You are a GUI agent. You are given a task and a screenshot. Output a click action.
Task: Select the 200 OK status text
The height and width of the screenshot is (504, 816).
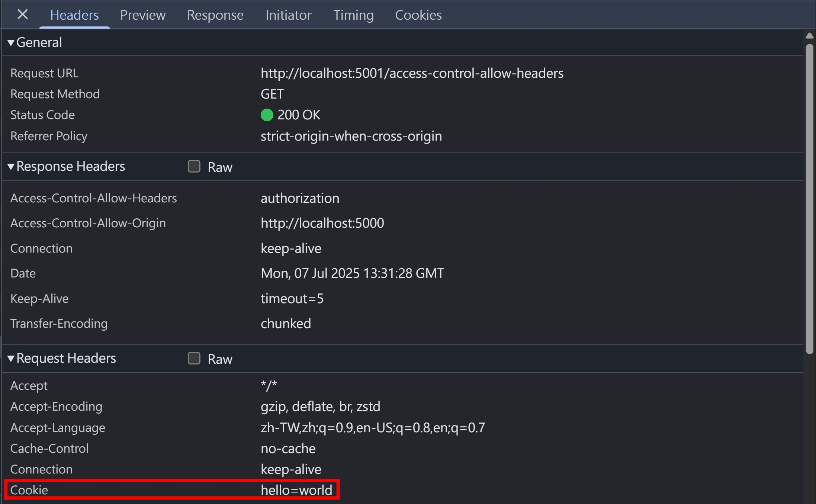coord(299,115)
